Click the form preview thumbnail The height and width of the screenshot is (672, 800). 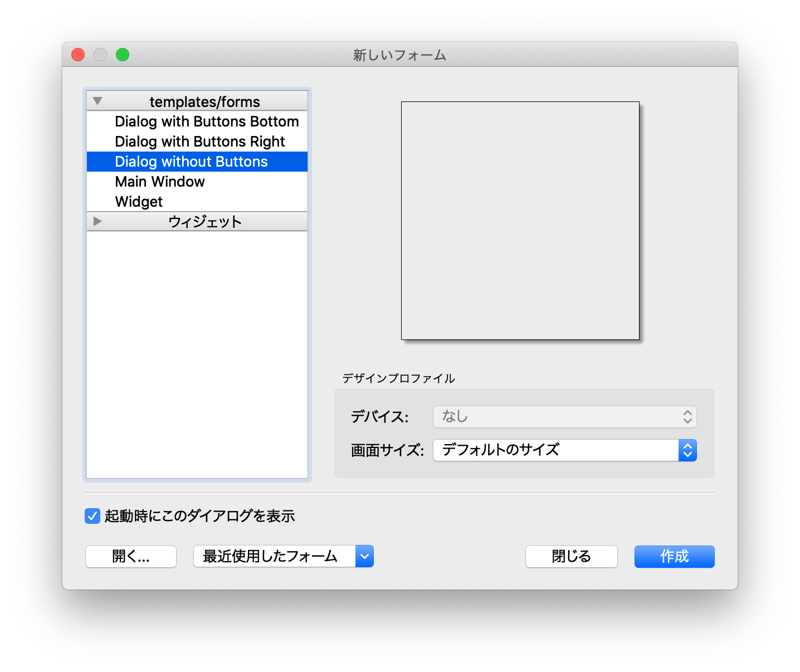(520, 221)
